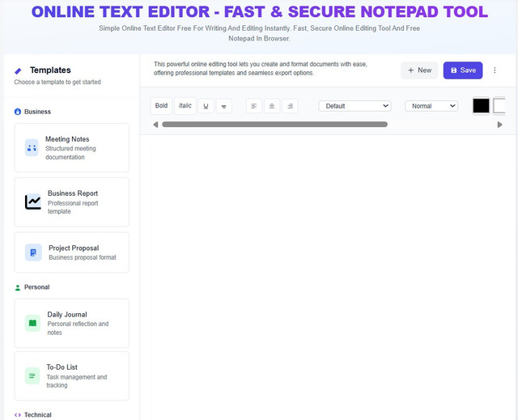Click the Personal section label
The image size is (518, 420).
[36, 287]
